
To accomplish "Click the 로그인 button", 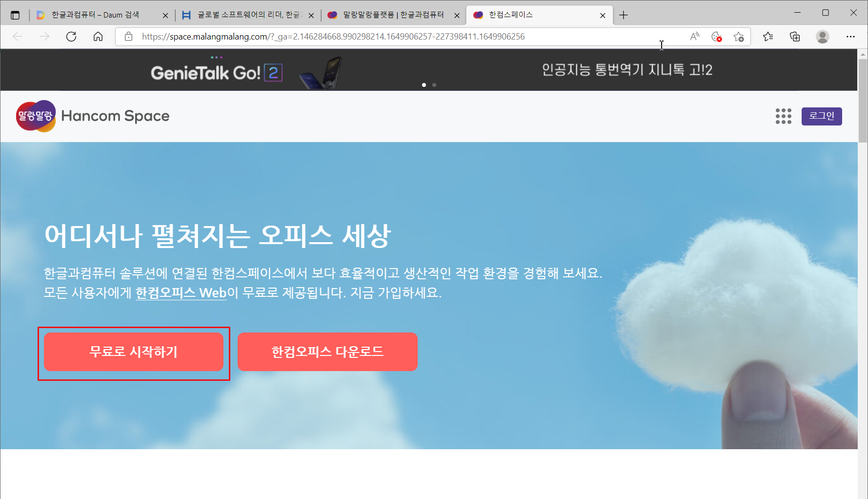I will [x=822, y=116].
